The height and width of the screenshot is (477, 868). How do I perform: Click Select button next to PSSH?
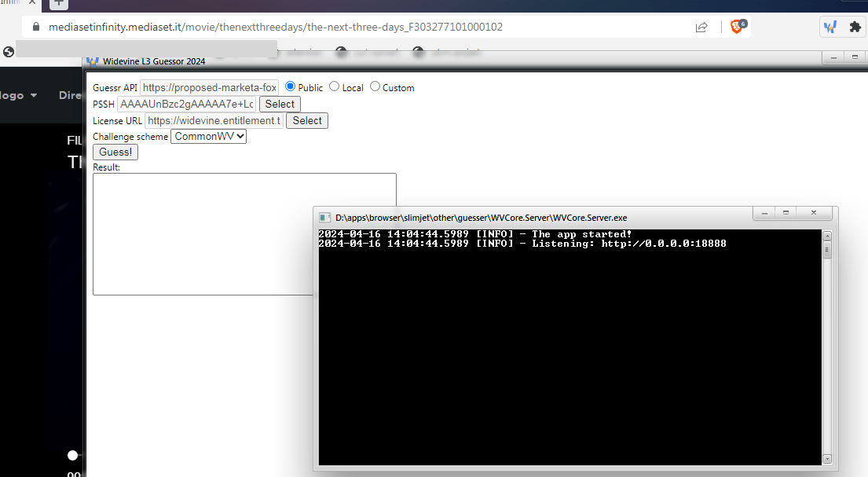tap(280, 105)
